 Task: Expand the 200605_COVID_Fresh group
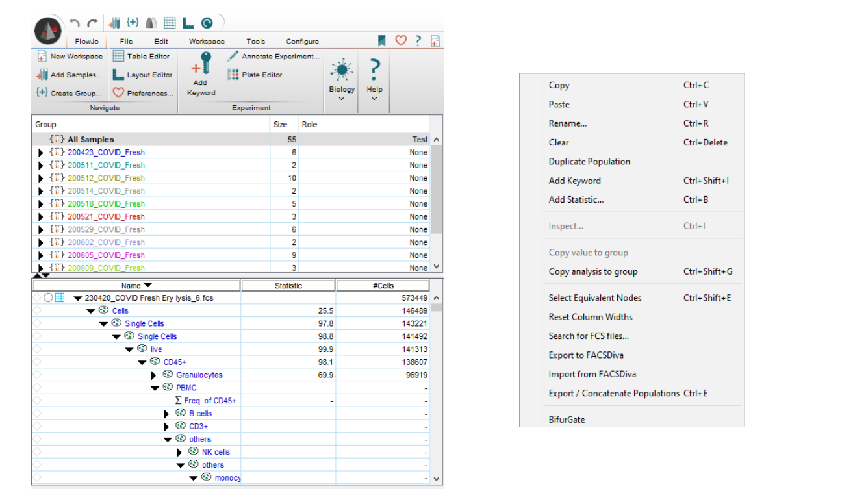[42, 255]
